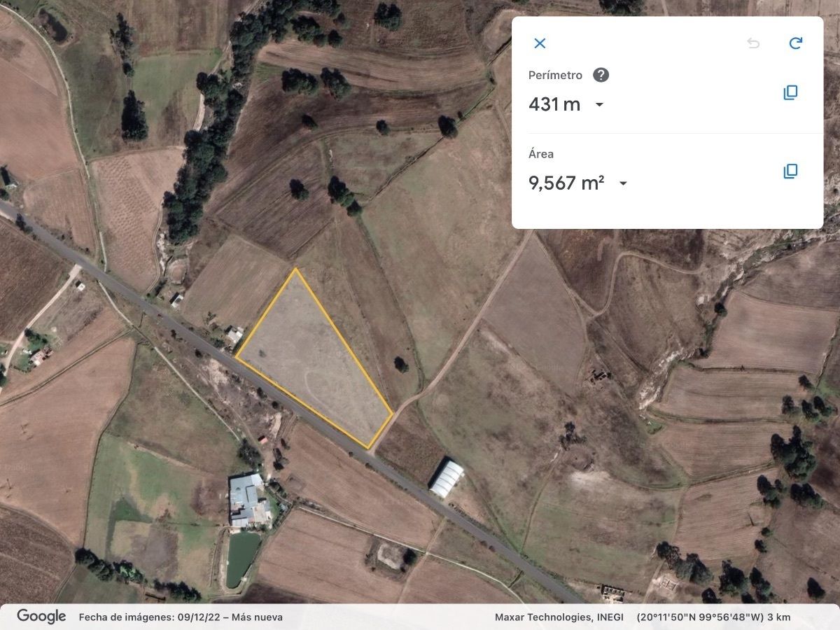Click the green pond on the map
840x630 pixels.
pyautogui.click(x=241, y=559)
